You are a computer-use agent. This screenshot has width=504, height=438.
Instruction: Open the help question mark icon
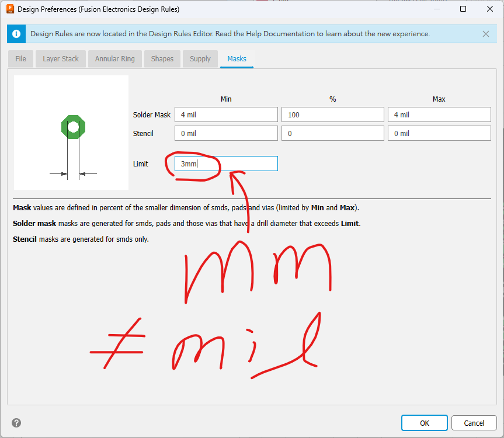tap(16, 423)
